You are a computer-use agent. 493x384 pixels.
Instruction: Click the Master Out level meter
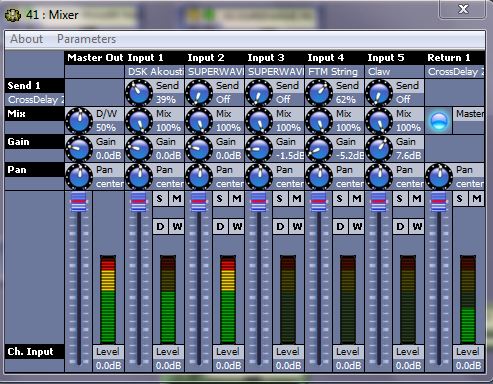pyautogui.click(x=108, y=299)
